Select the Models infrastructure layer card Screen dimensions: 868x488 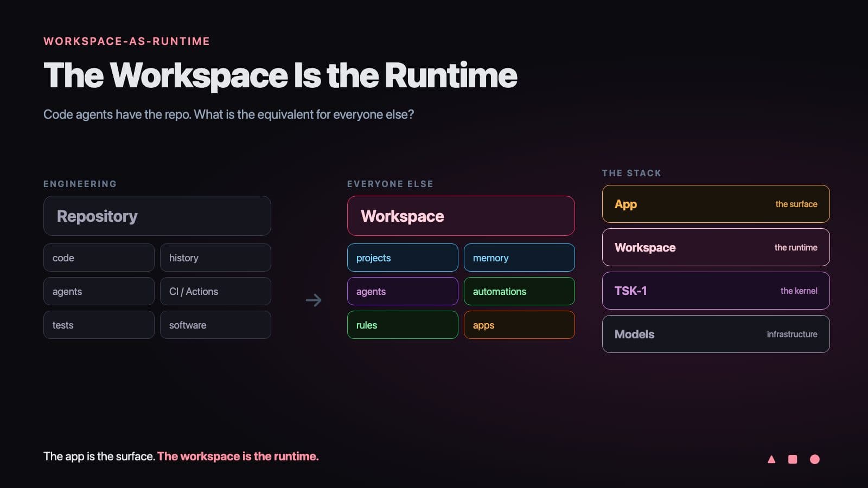pyautogui.click(x=716, y=334)
